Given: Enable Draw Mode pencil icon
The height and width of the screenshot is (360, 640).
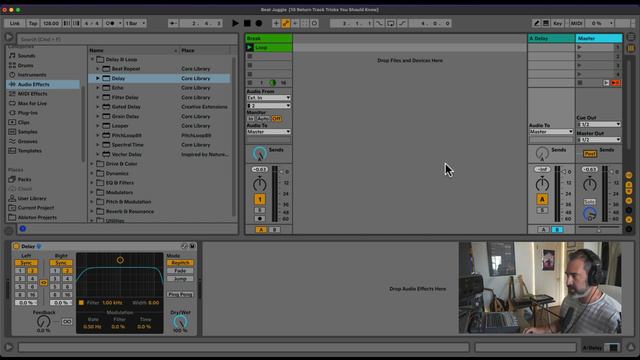Looking at the screenshot, I should tap(536, 23).
